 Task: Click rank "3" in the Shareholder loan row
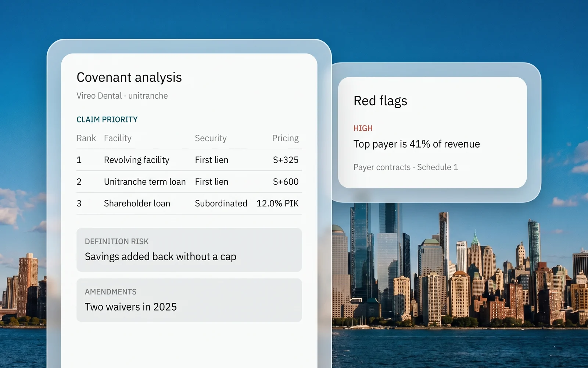click(x=79, y=204)
